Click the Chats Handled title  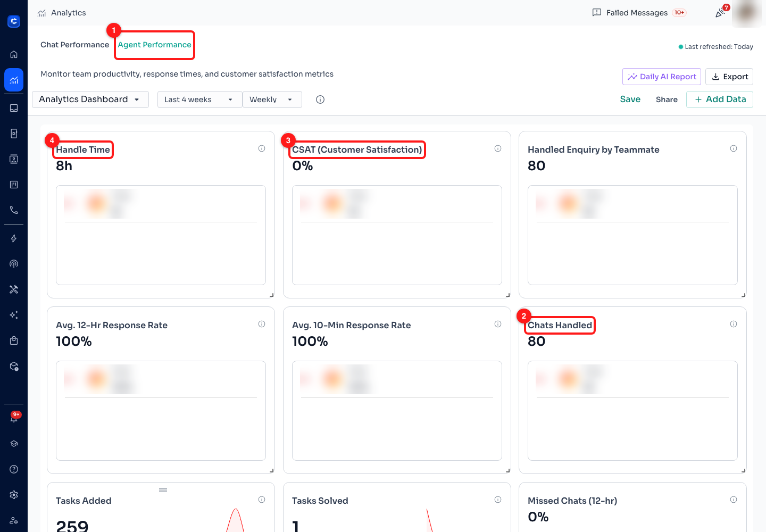(x=560, y=325)
